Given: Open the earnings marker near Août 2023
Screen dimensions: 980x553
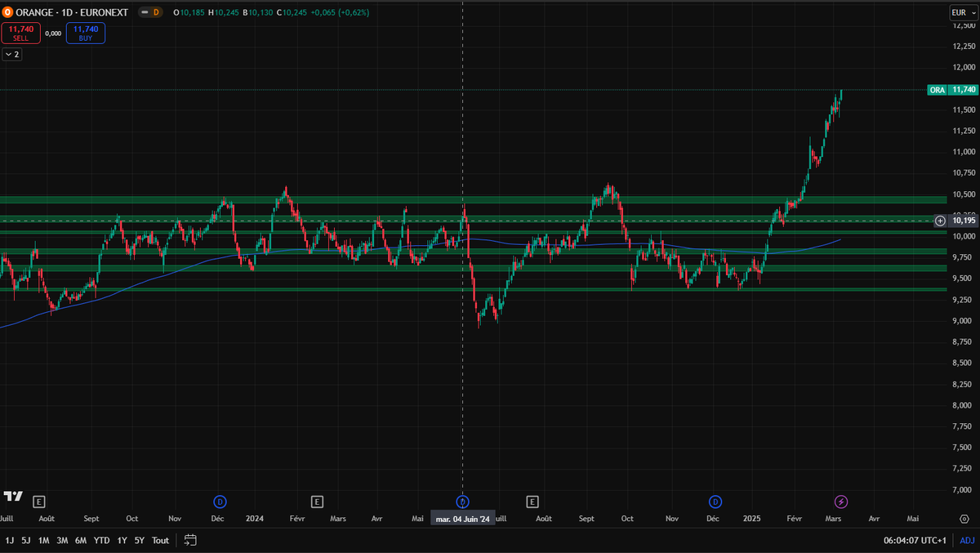Looking at the screenshot, I should (38, 501).
